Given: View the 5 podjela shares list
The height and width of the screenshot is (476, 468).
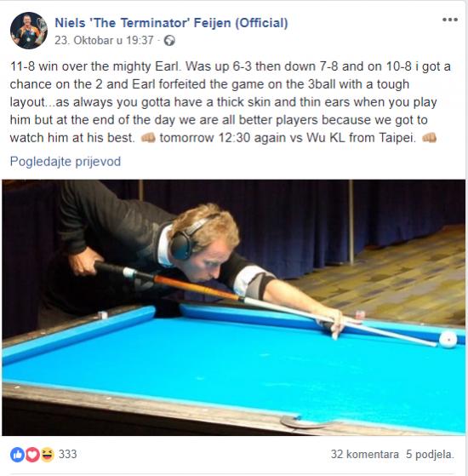Looking at the screenshot, I should pos(430,454).
